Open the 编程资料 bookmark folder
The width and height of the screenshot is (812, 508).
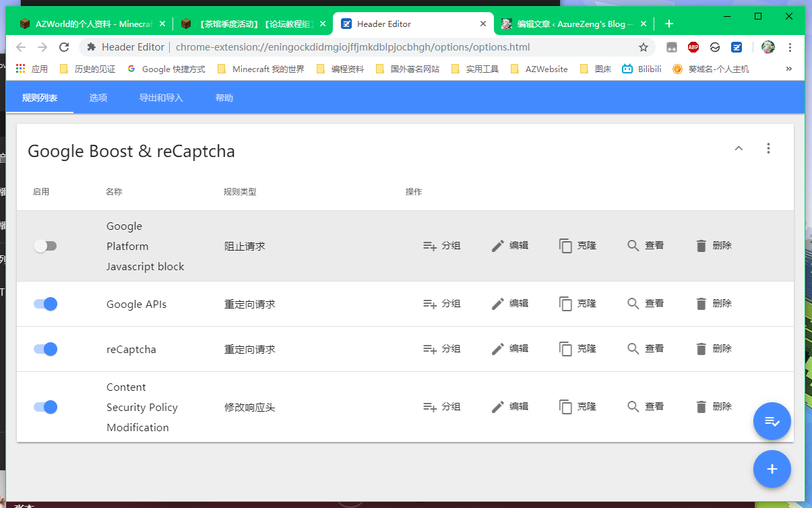340,69
